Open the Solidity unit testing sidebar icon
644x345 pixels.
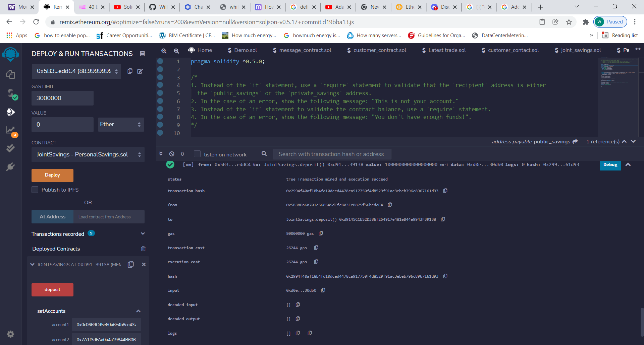(x=10, y=148)
